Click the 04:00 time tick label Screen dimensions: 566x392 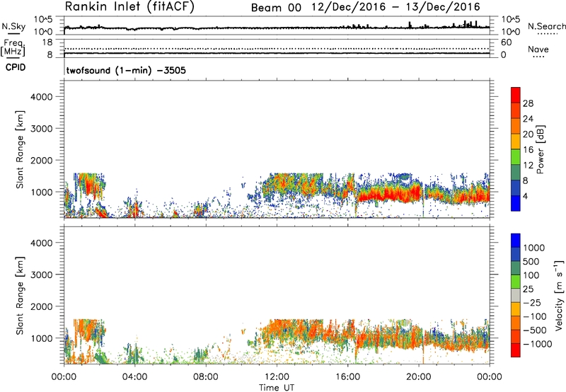[134, 377]
